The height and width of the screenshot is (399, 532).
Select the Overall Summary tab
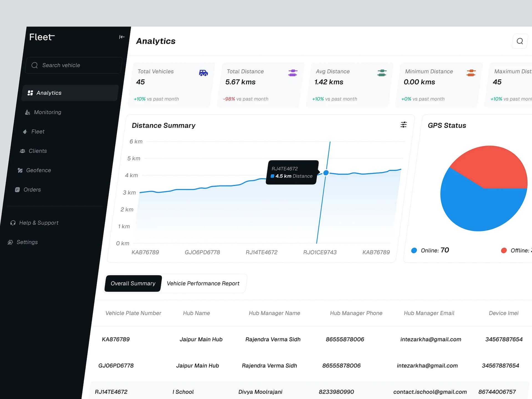133,283
